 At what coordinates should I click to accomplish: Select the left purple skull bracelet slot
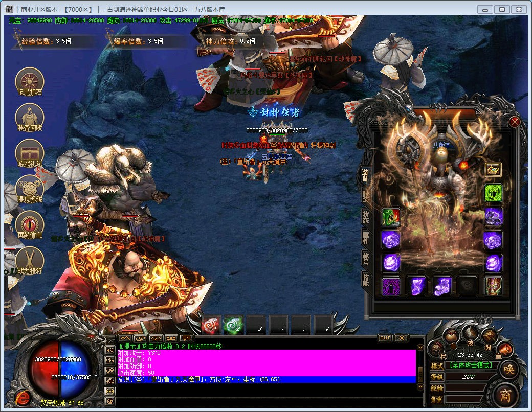(x=390, y=240)
